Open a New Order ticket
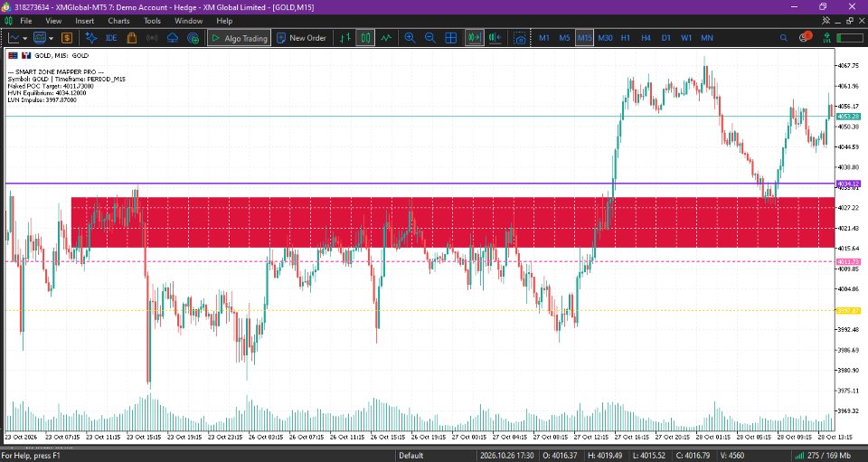 (301, 38)
